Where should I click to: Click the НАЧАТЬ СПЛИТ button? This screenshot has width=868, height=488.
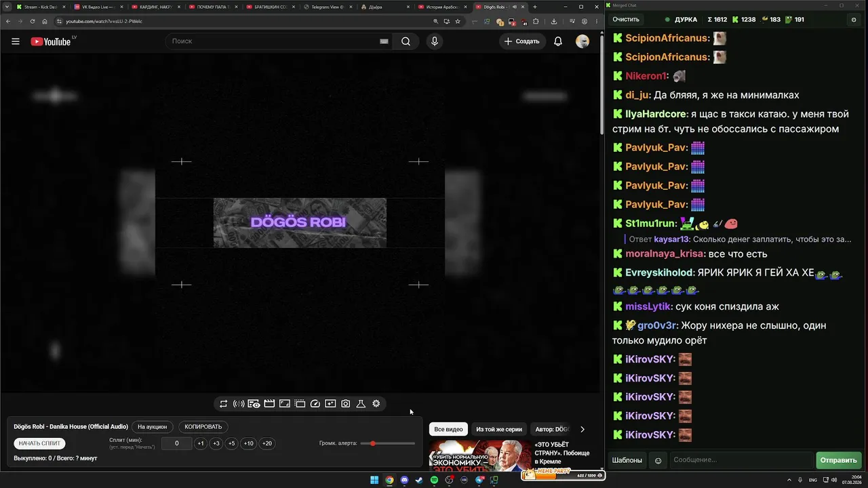(40, 443)
